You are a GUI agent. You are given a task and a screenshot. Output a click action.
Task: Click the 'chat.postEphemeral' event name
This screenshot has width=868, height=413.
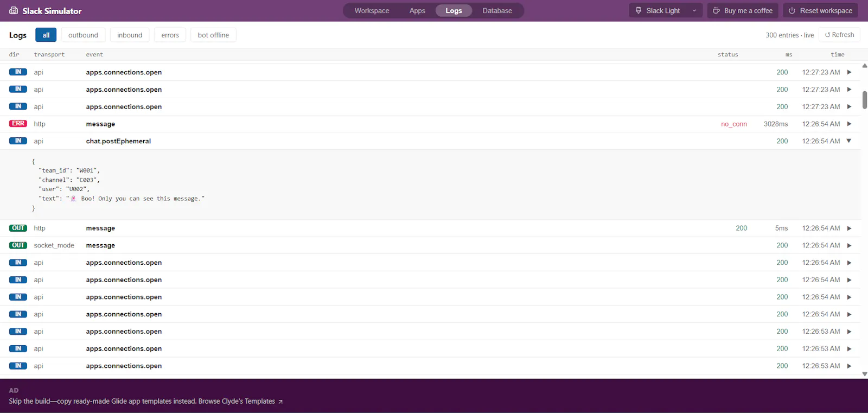point(118,141)
